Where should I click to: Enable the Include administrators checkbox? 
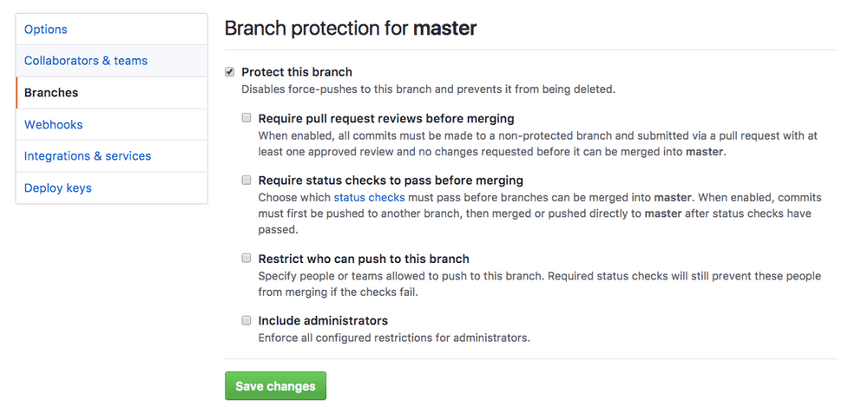tap(247, 320)
